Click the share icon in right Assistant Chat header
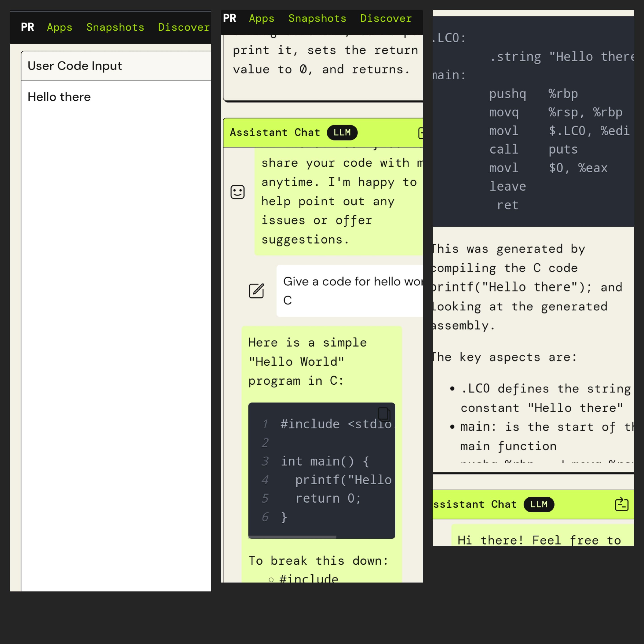 pyautogui.click(x=622, y=504)
